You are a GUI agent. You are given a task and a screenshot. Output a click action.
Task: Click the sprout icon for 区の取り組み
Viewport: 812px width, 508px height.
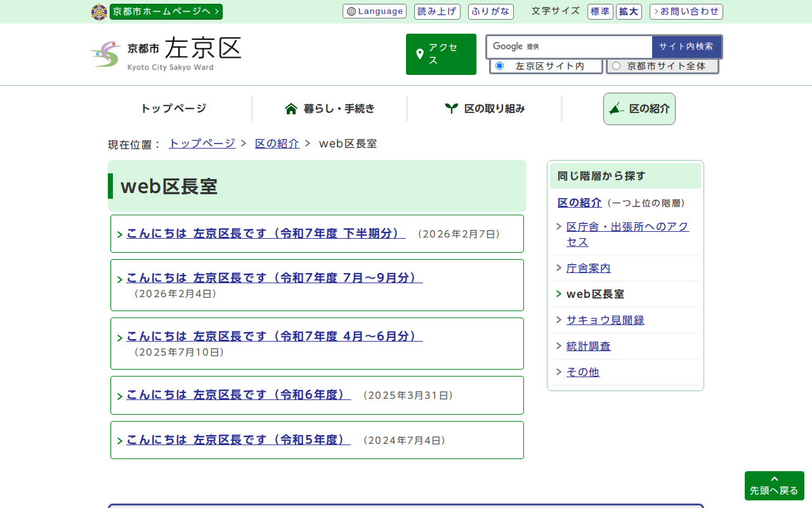451,109
